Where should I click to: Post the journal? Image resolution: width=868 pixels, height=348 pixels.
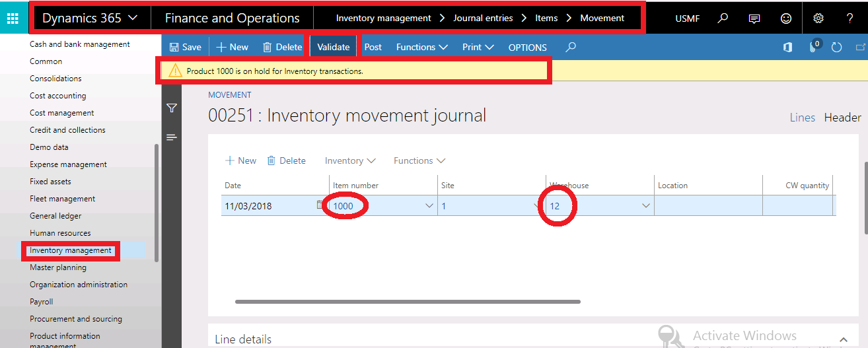373,47
